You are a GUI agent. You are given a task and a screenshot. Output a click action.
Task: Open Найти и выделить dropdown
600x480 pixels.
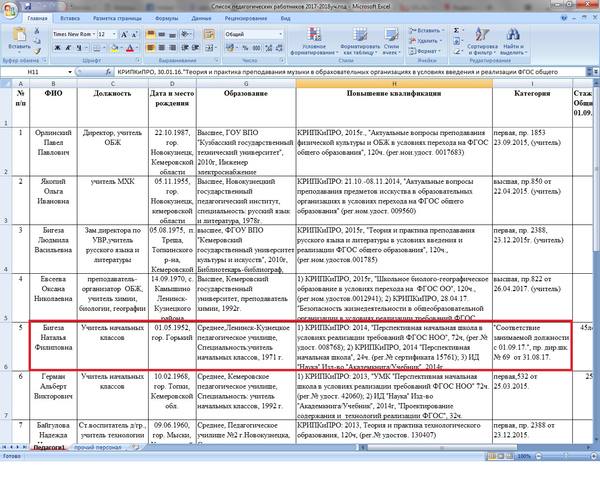[513, 41]
